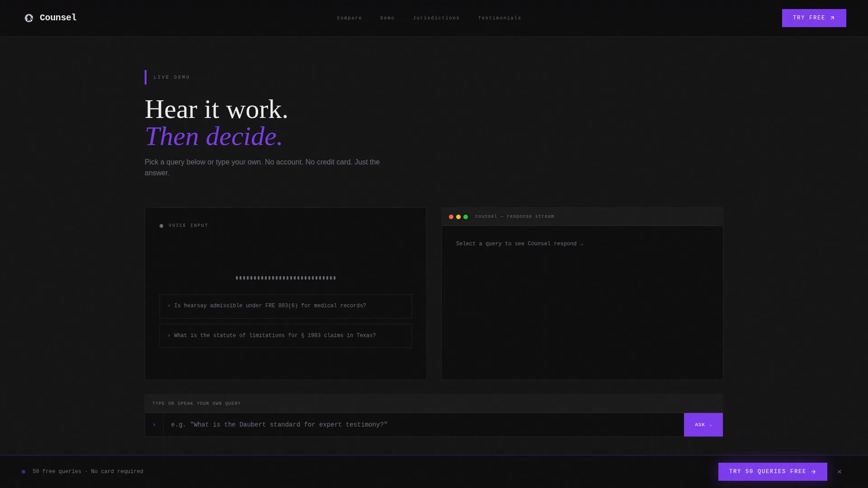This screenshot has width=868, height=488.
Task: Click the 'counsel — response stream' title
Action: (514, 216)
